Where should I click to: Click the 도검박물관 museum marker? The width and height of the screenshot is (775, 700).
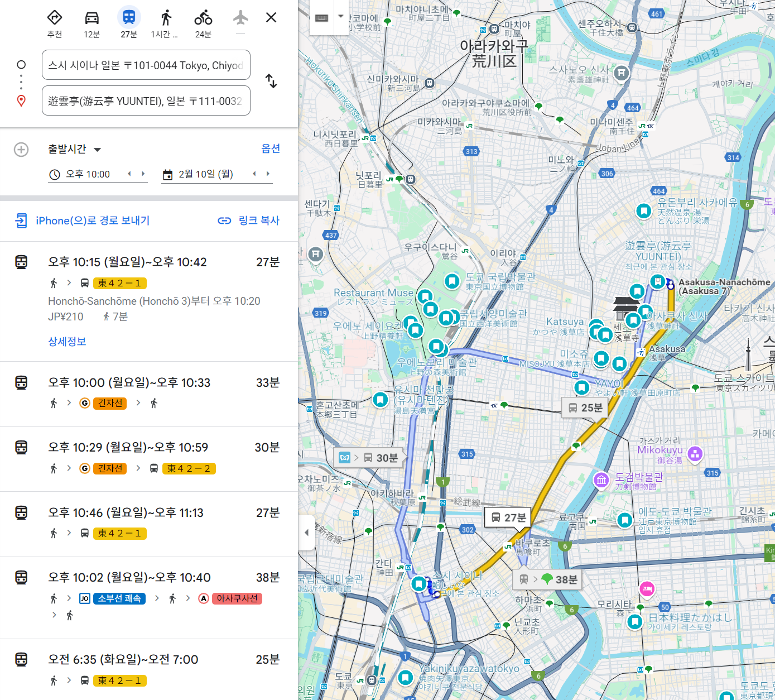click(x=601, y=480)
